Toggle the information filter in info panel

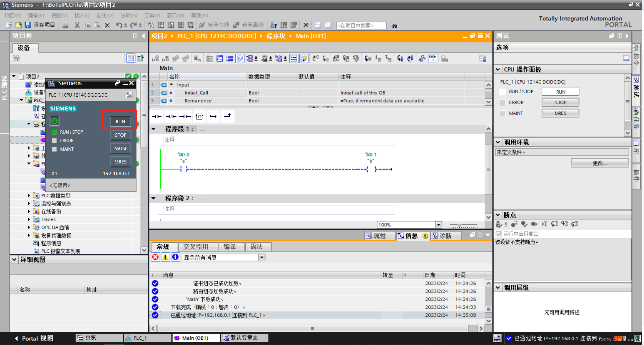click(x=175, y=257)
